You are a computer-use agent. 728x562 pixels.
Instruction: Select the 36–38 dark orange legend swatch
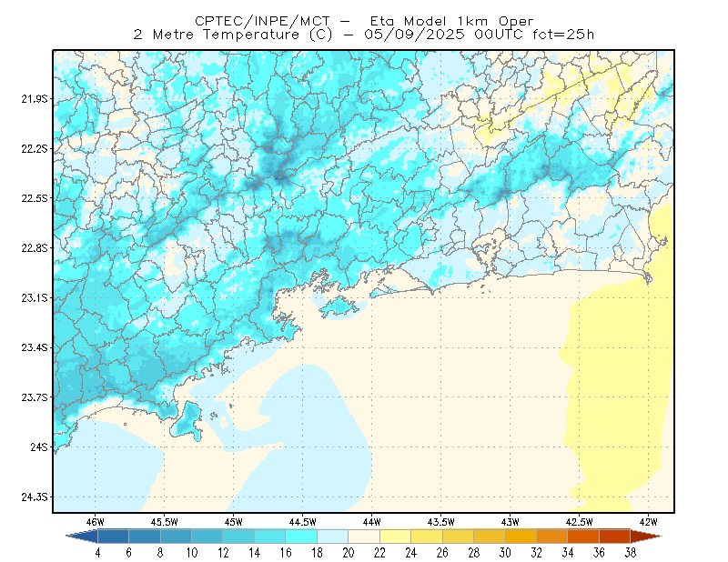(x=615, y=536)
